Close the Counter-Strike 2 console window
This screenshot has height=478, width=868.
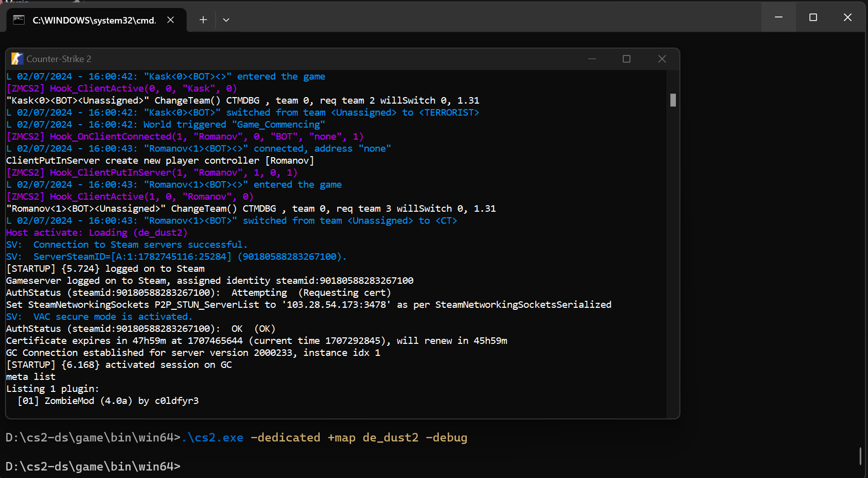(x=662, y=59)
